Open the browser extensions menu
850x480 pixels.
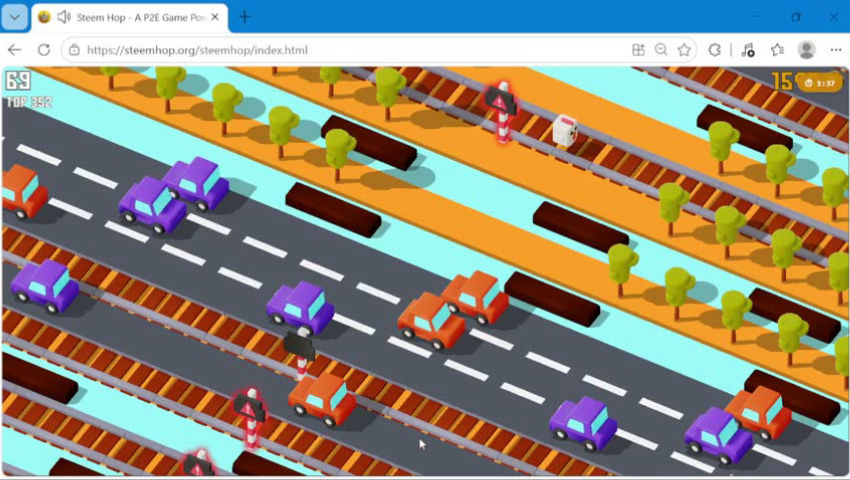tap(714, 50)
